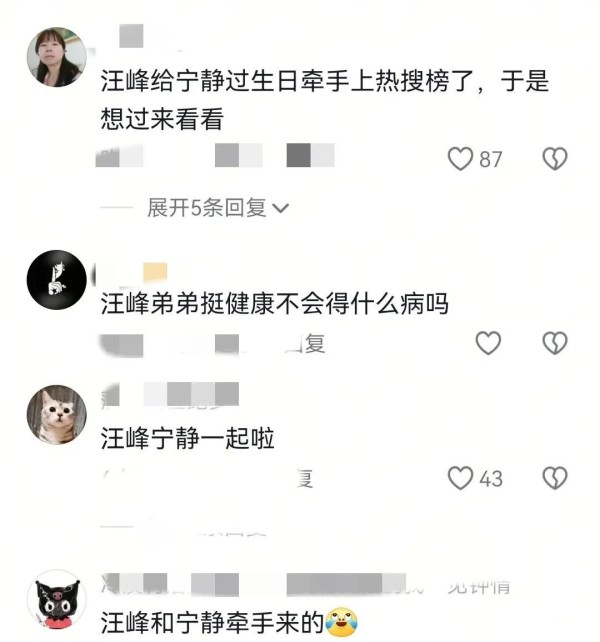Open the black shush-gesture avatar profile
The height and width of the screenshot is (642, 600).
click(57, 280)
